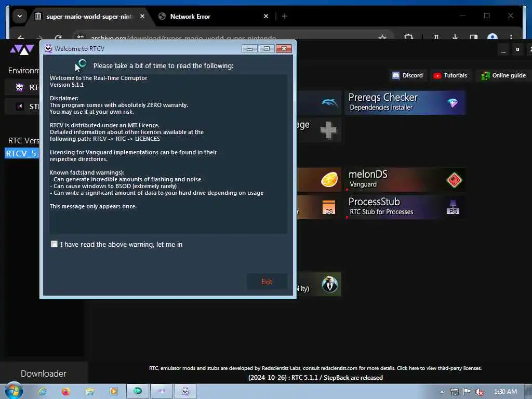The height and width of the screenshot is (399, 532).
Task: Open media player from taskbar
Action: pyautogui.click(x=113, y=392)
